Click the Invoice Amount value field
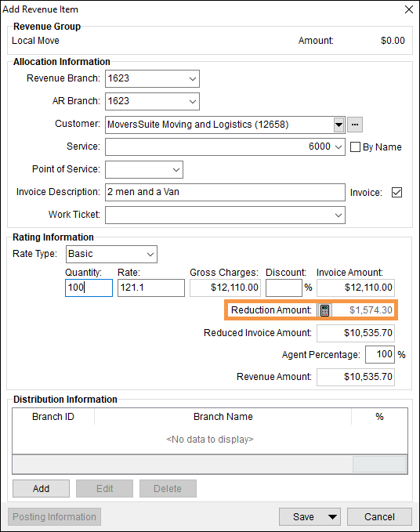 pyautogui.click(x=356, y=288)
